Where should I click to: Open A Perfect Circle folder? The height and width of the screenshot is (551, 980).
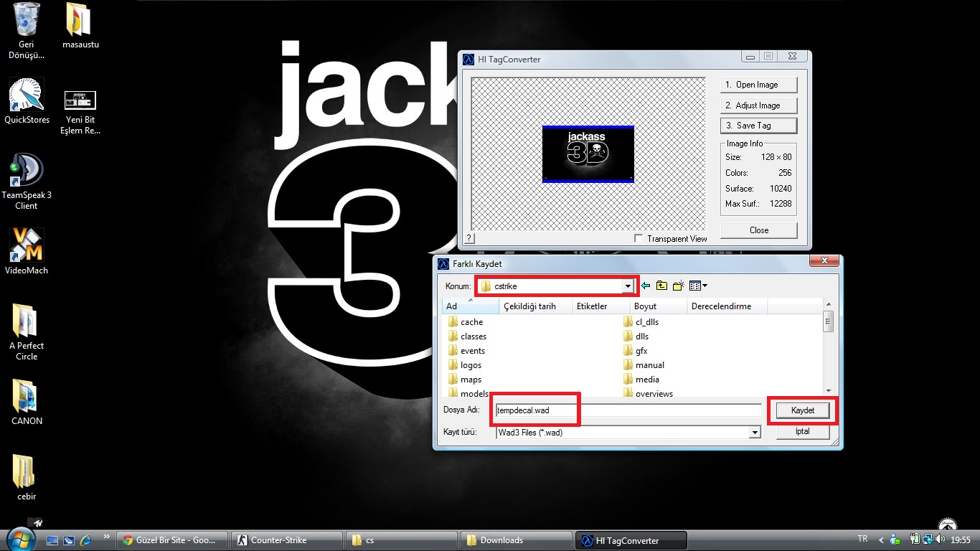(27, 332)
